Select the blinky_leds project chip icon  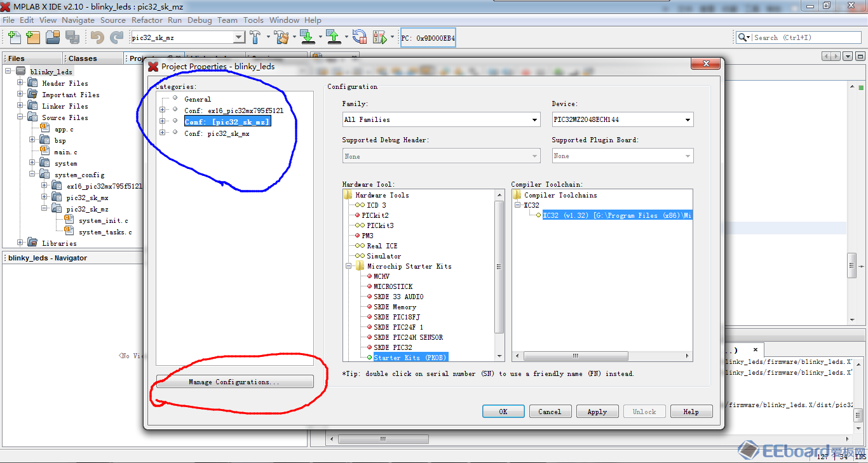tap(21, 72)
